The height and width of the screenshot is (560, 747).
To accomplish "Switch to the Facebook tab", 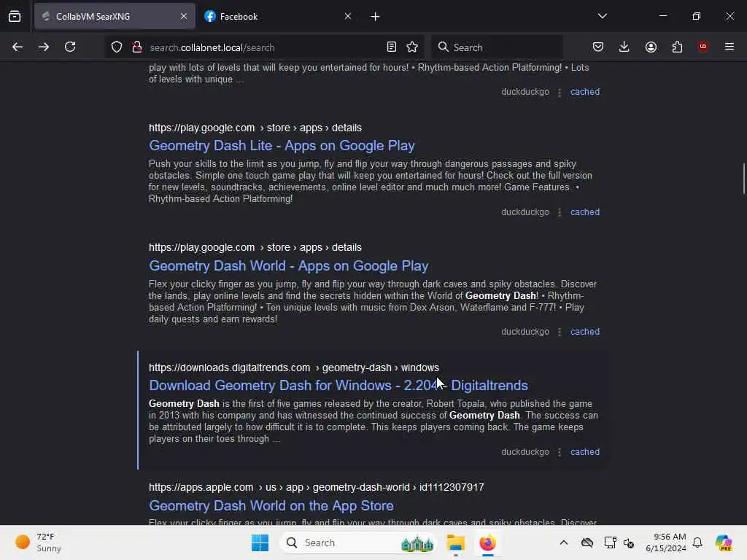I will pos(279,17).
